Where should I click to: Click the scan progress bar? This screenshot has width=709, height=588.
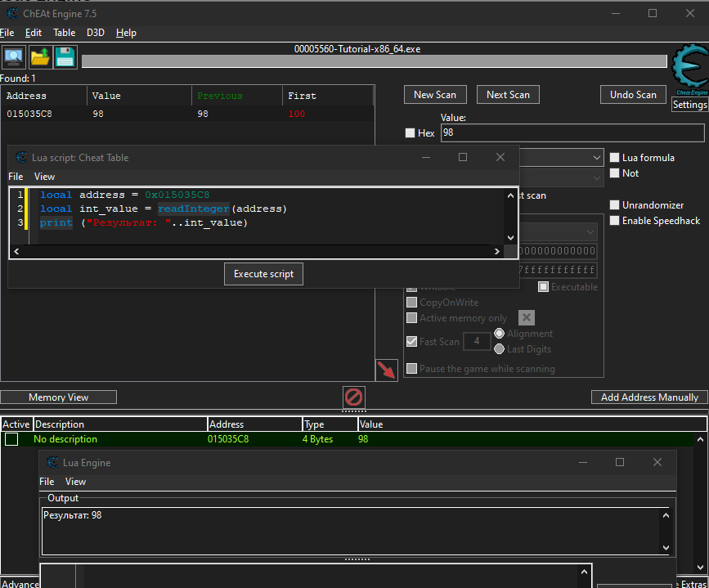375,61
